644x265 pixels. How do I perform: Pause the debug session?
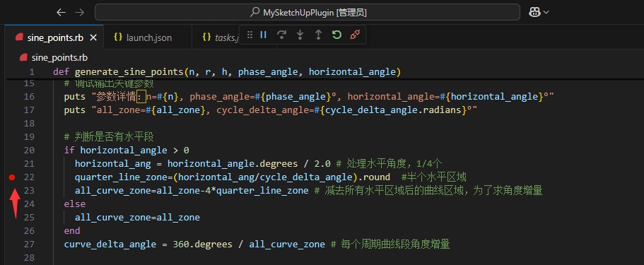264,35
